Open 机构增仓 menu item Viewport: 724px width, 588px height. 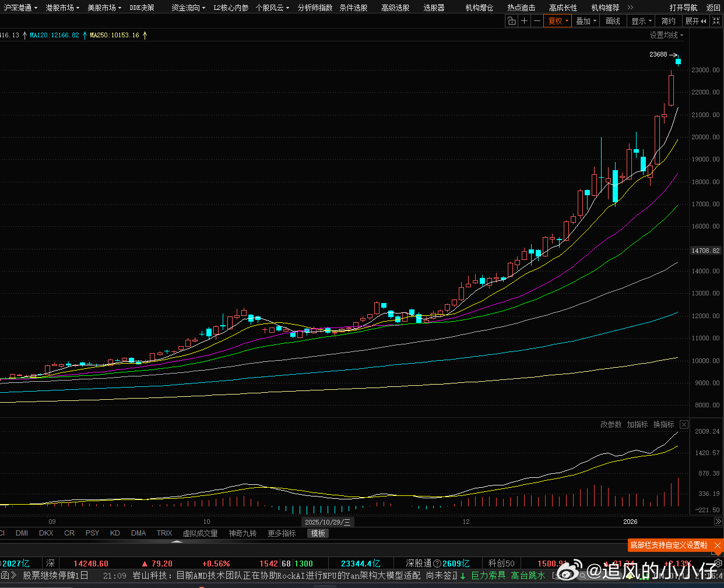(x=479, y=8)
